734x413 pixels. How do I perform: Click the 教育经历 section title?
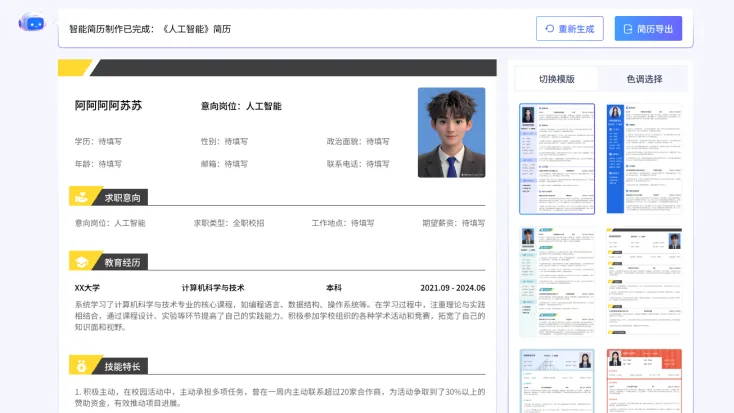click(x=123, y=263)
